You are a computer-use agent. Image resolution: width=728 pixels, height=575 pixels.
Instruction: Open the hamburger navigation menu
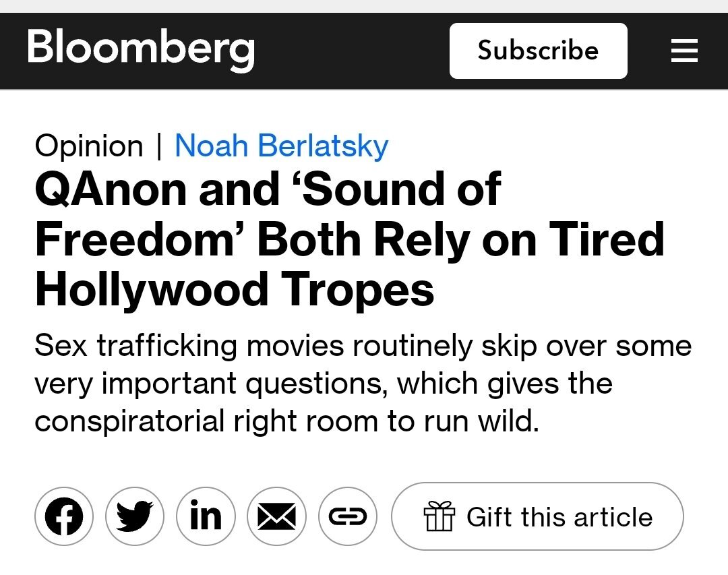[x=684, y=51]
